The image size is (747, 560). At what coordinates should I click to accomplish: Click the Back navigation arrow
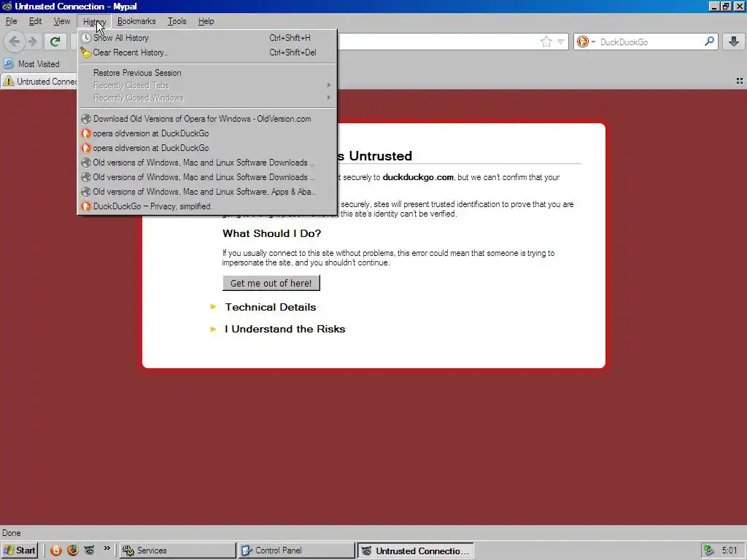coord(15,42)
